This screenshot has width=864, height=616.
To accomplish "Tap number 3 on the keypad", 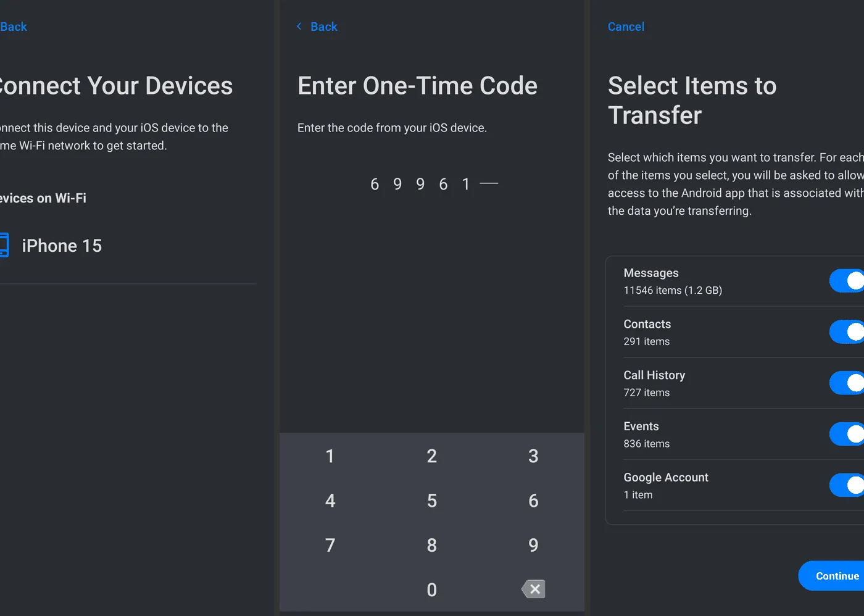I will [x=533, y=456].
